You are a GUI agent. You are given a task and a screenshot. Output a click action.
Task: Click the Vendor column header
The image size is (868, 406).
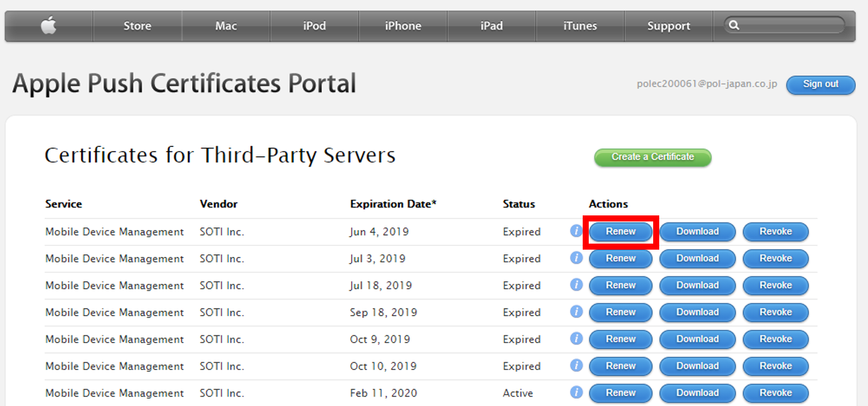click(219, 204)
